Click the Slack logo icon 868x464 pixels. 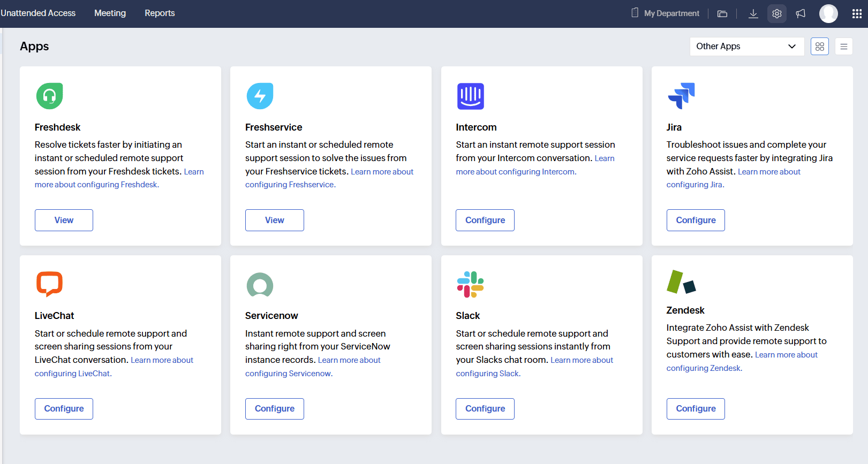point(470,284)
